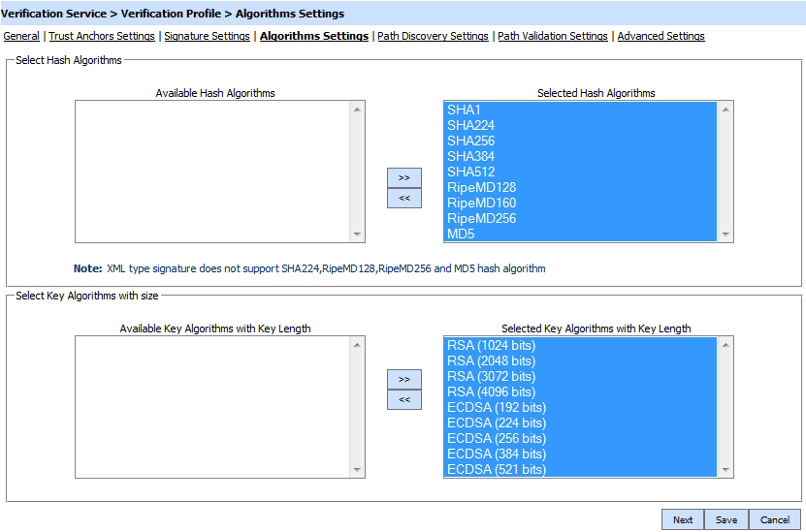This screenshot has width=806, height=532.
Task: Select RSA (3072 bits) key algorithm
Action: [x=580, y=376]
